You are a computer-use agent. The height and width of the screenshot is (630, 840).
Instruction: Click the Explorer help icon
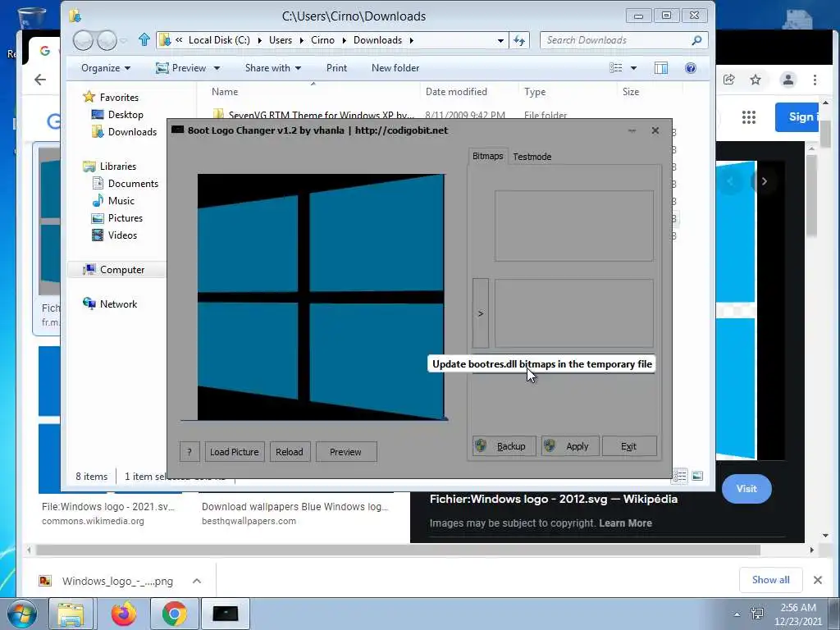691,68
